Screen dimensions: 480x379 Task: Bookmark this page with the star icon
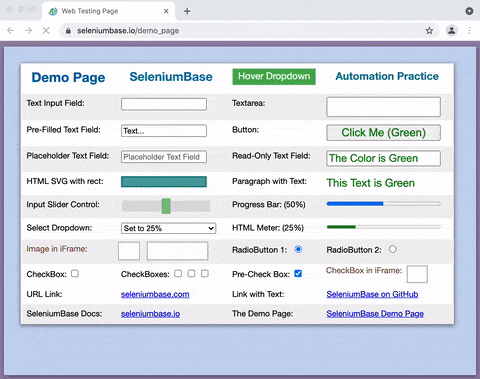click(429, 31)
